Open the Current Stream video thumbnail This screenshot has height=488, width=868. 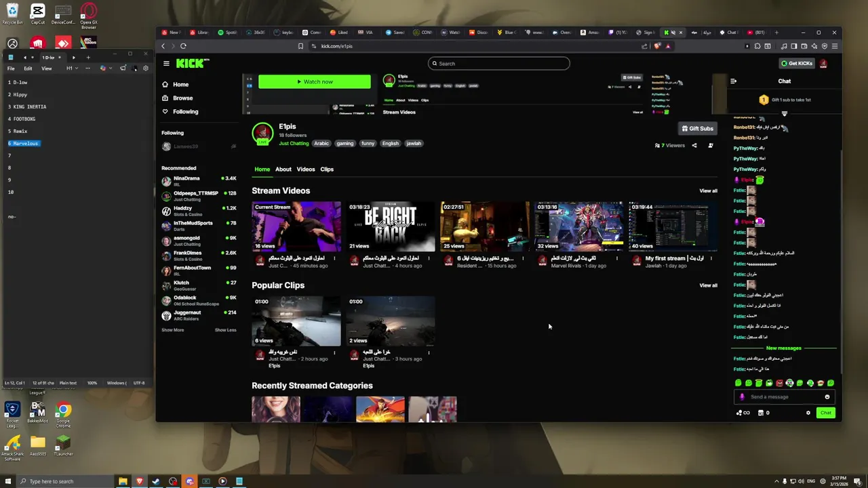tap(296, 226)
